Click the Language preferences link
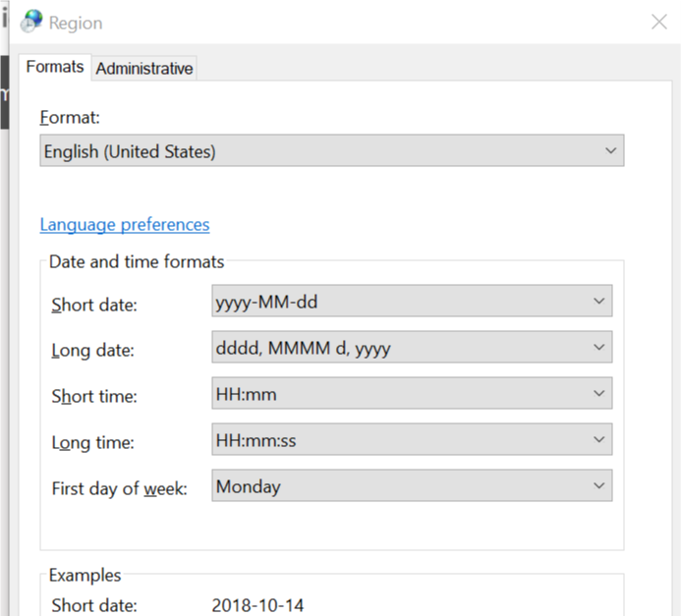The width and height of the screenshot is (681, 616). [125, 224]
